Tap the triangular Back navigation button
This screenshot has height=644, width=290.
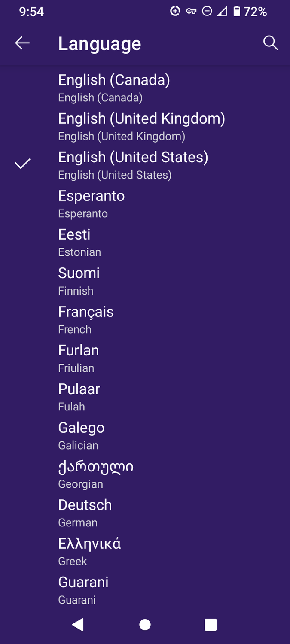(78, 625)
